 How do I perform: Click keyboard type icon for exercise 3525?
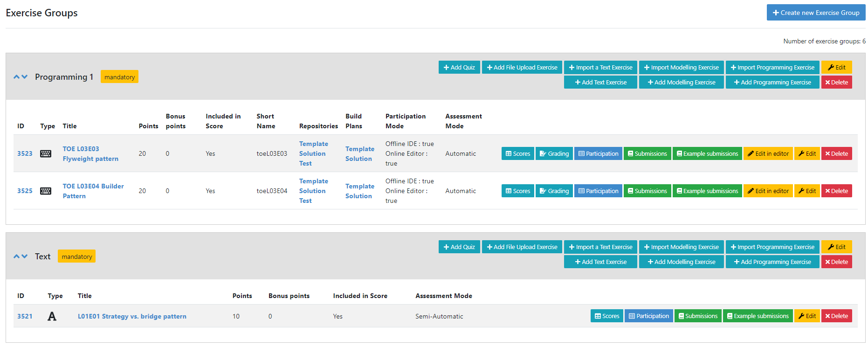(x=46, y=191)
